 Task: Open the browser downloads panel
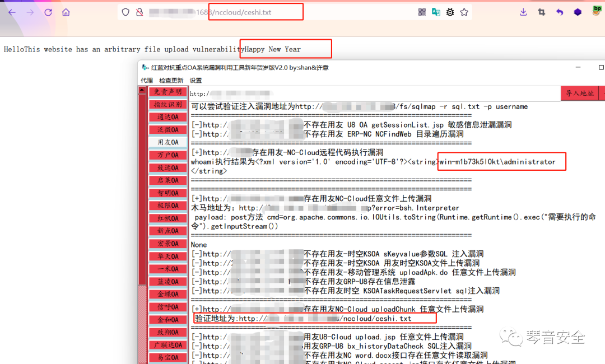tap(523, 12)
